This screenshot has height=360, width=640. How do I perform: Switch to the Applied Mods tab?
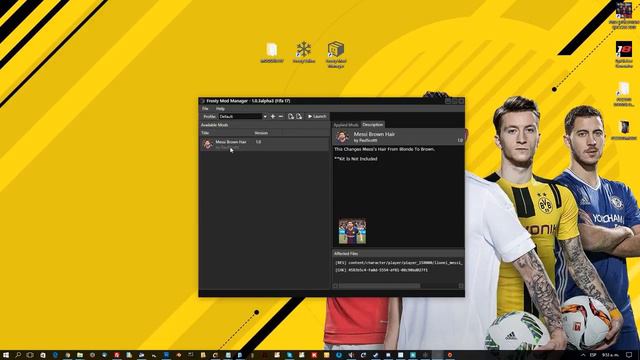(346, 124)
